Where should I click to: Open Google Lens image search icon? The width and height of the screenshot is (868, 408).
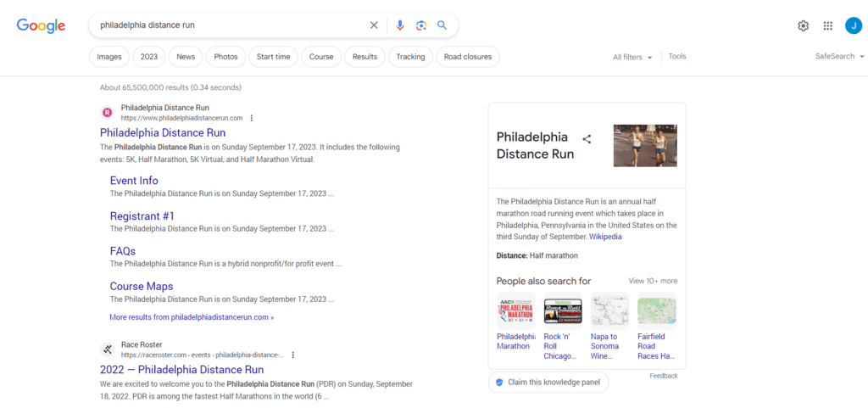coord(421,25)
